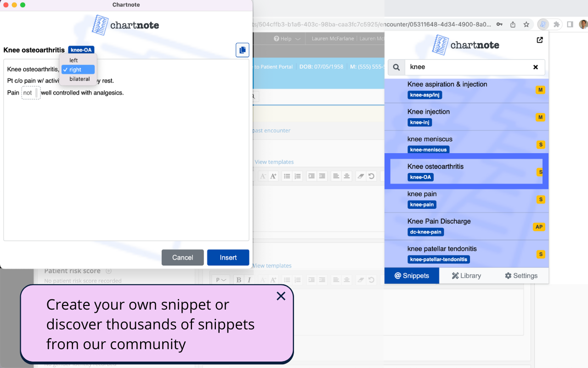Select 'knee meniscus' snippet
The image size is (588, 368).
point(466,144)
